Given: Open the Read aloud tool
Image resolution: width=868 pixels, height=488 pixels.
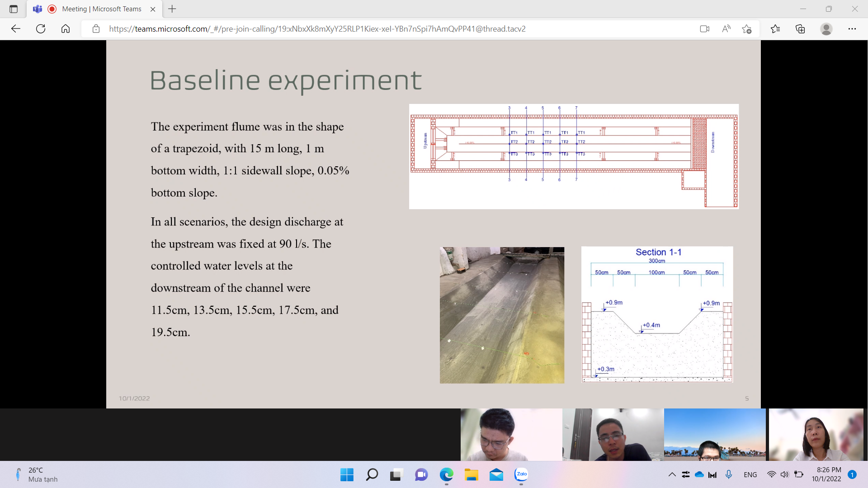Looking at the screenshot, I should click(726, 29).
